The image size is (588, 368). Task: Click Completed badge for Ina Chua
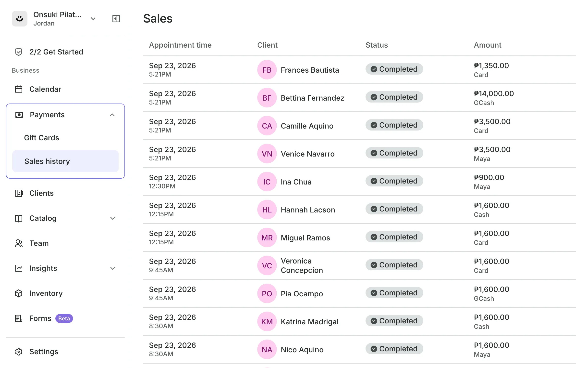click(x=394, y=181)
